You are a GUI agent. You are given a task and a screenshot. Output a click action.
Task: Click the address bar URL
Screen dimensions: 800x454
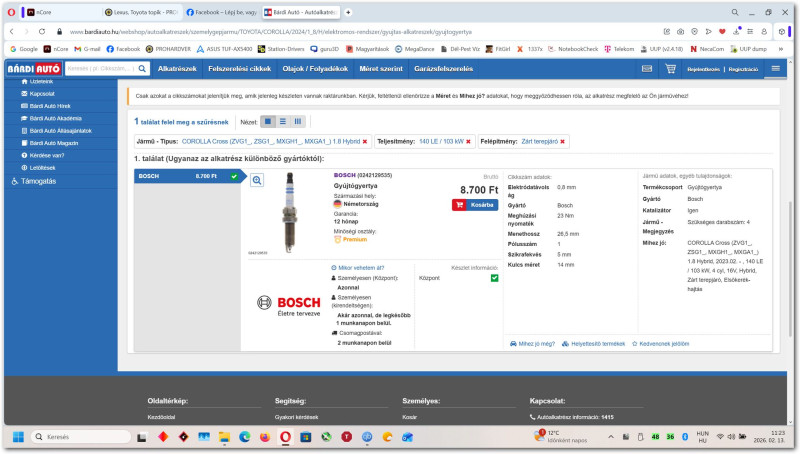(270, 32)
